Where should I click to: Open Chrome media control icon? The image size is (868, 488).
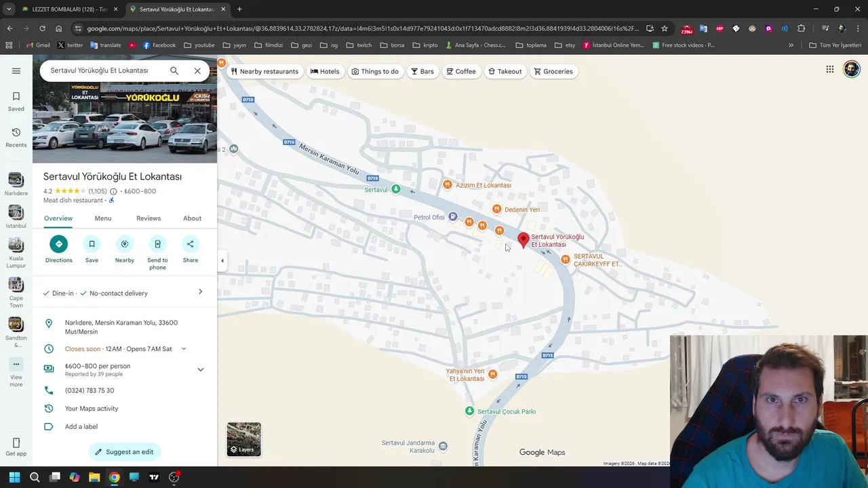825,28
